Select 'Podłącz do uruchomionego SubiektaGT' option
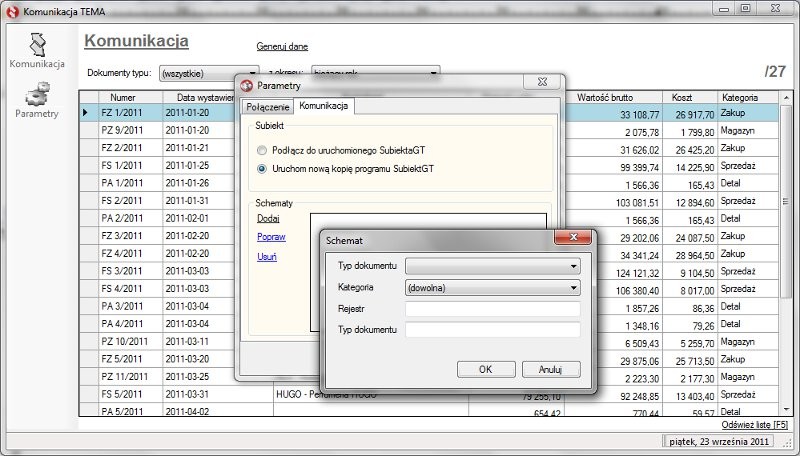800x456 pixels. (x=262, y=149)
